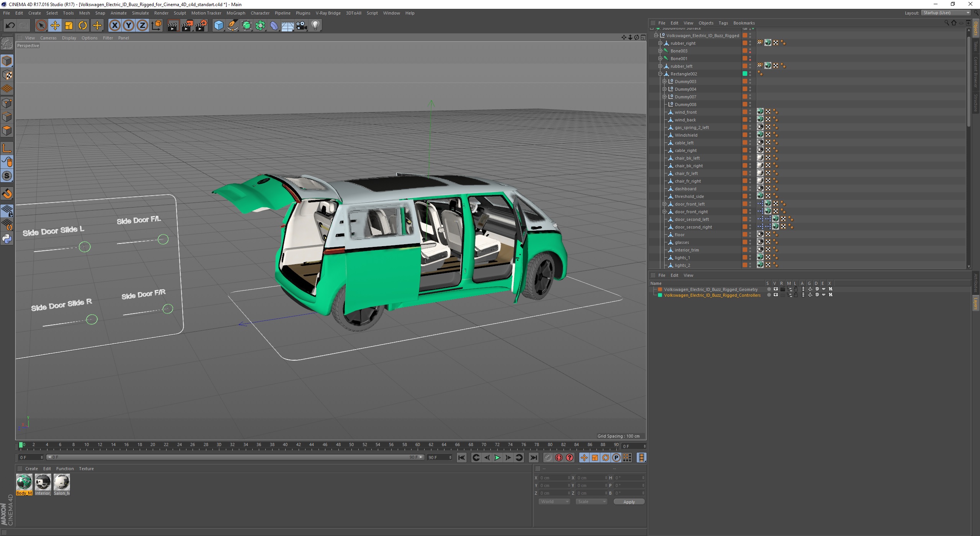Toggle the X axis lock
This screenshot has width=980, height=536.
point(114,26)
